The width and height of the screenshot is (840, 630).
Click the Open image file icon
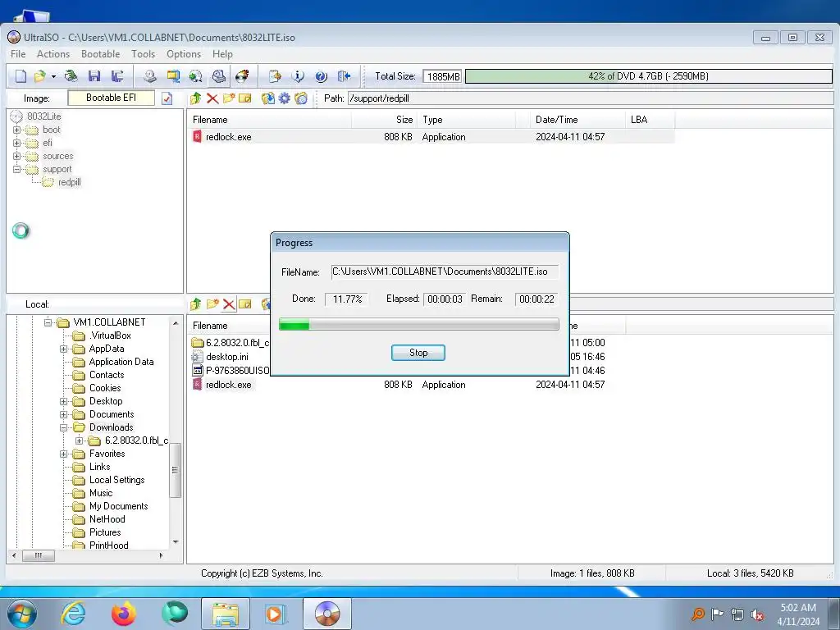pyautogui.click(x=39, y=76)
